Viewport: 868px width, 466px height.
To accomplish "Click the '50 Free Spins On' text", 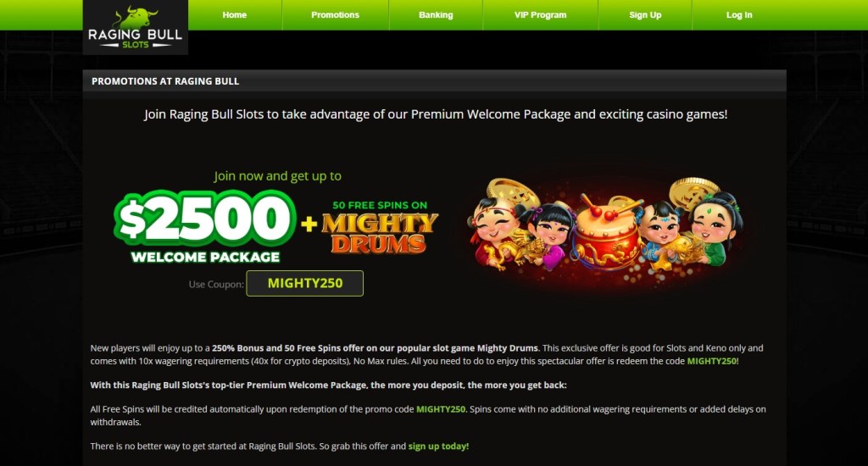I will tap(380, 205).
